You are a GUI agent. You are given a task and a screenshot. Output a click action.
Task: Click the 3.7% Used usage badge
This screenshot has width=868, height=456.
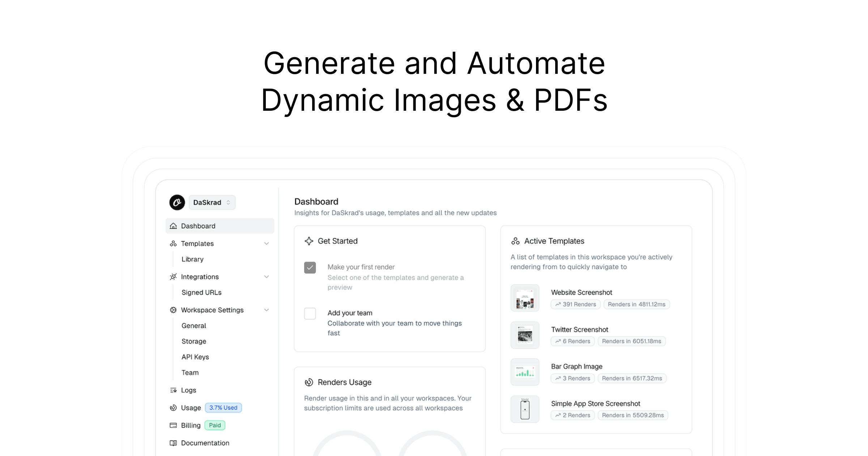(223, 408)
